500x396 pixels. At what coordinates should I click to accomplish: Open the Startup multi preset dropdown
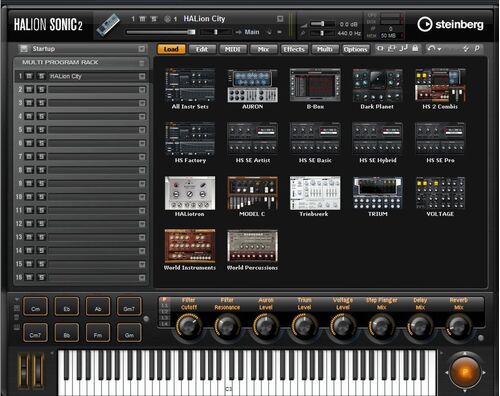pyautogui.click(x=142, y=49)
